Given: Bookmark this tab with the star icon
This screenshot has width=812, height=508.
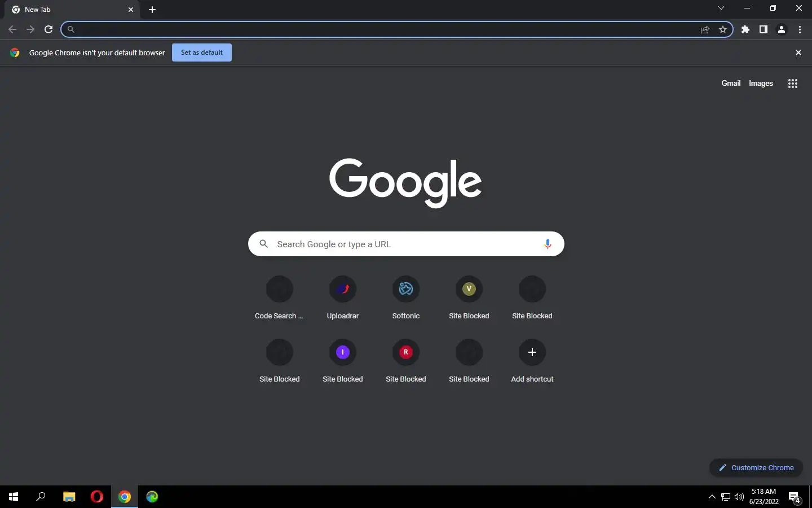Looking at the screenshot, I should pyautogui.click(x=723, y=29).
